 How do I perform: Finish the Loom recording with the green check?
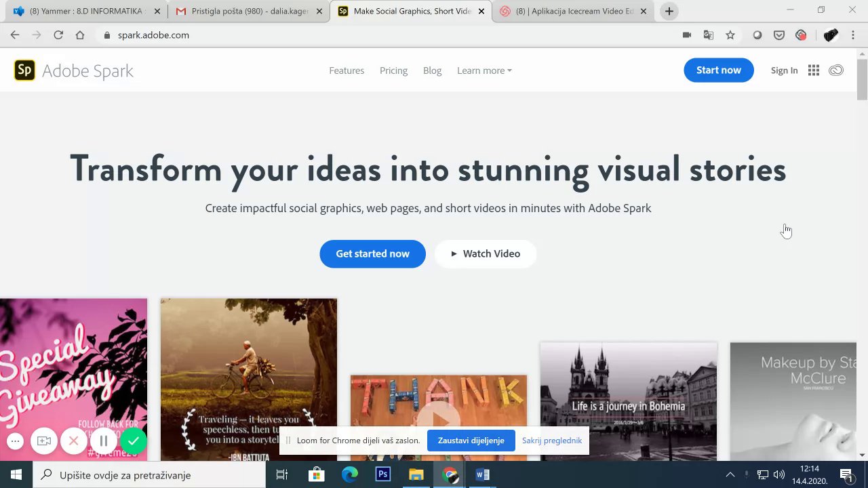point(134,441)
